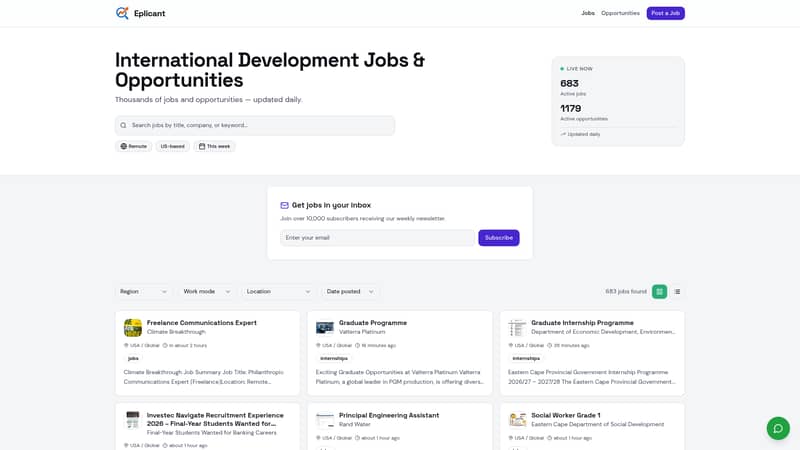Open Graduate Internship Programme job title
This screenshot has width=800, height=450.
pyautogui.click(x=582, y=323)
